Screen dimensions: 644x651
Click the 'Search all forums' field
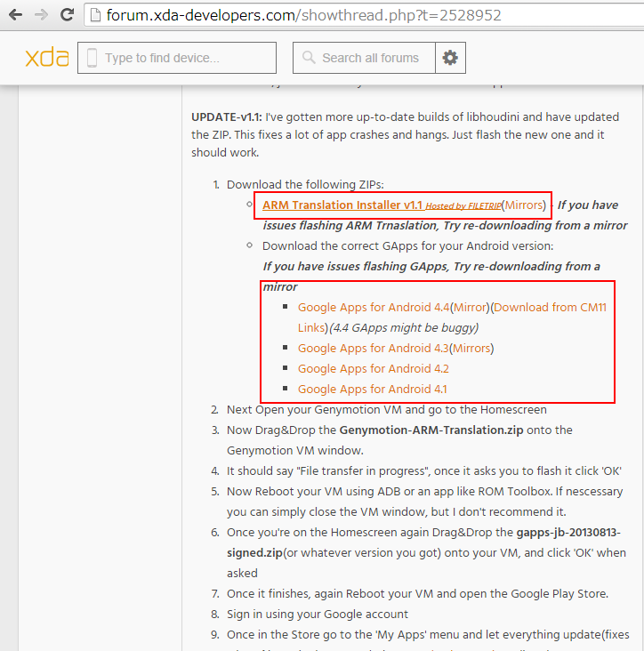point(364,58)
